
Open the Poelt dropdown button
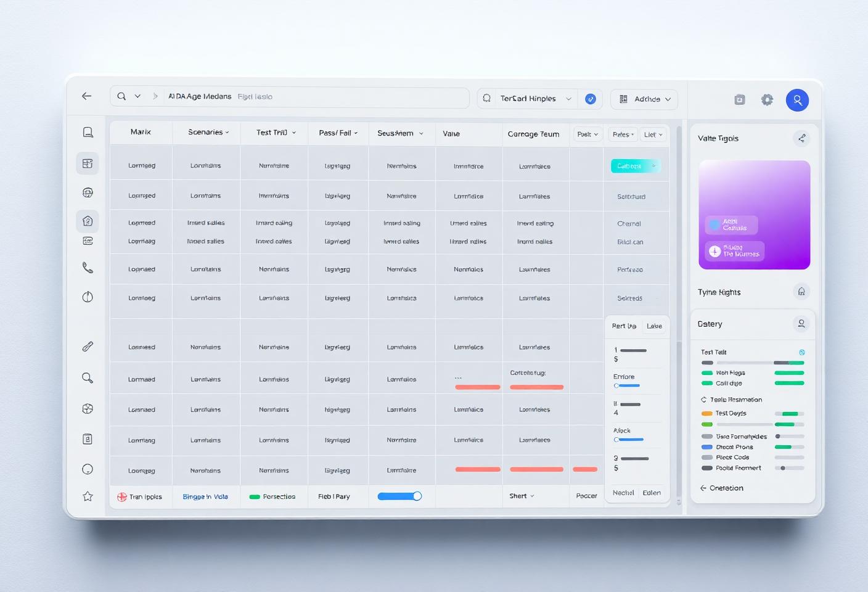588,134
